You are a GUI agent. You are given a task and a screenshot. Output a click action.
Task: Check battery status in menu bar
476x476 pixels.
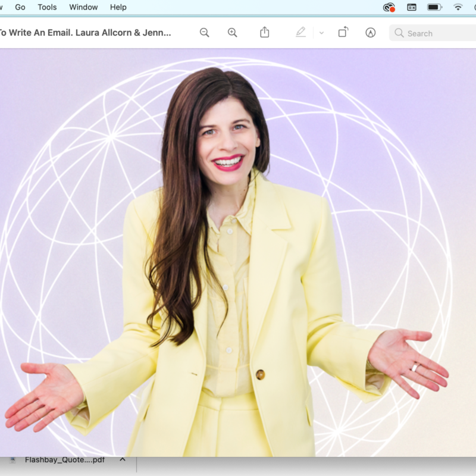point(435,7)
